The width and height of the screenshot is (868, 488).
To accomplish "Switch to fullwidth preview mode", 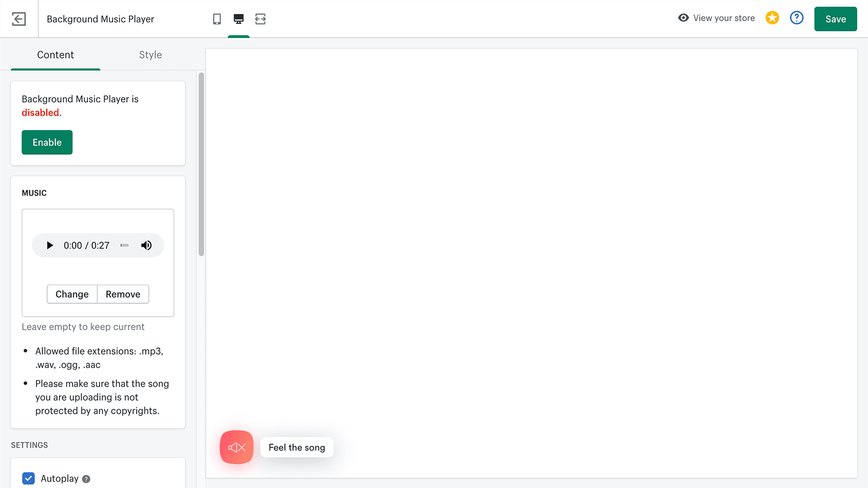I will click(x=260, y=18).
